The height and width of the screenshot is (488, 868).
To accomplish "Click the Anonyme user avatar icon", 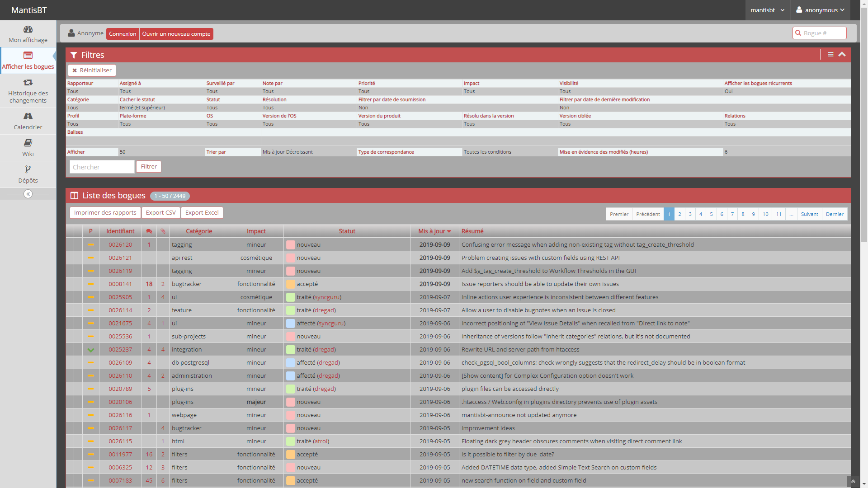I will [71, 33].
